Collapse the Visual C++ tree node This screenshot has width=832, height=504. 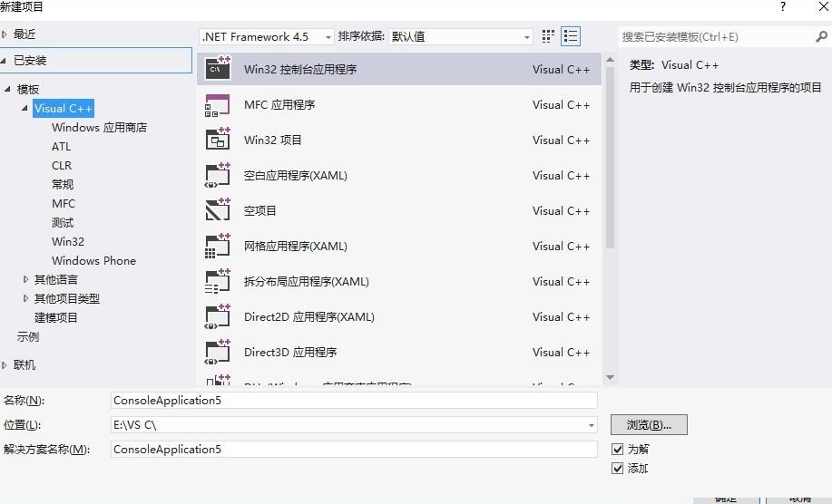pyautogui.click(x=24, y=108)
